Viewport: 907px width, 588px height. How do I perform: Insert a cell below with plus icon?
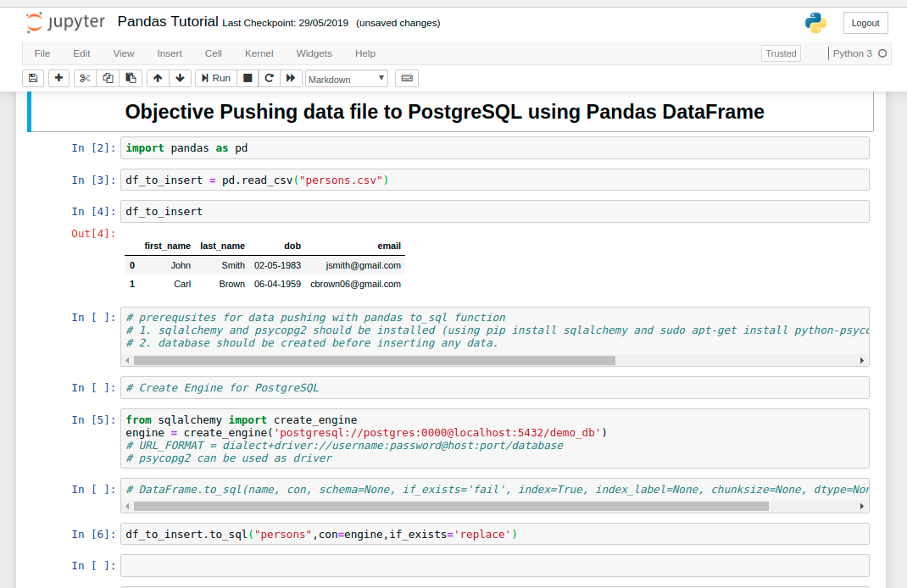(58, 78)
